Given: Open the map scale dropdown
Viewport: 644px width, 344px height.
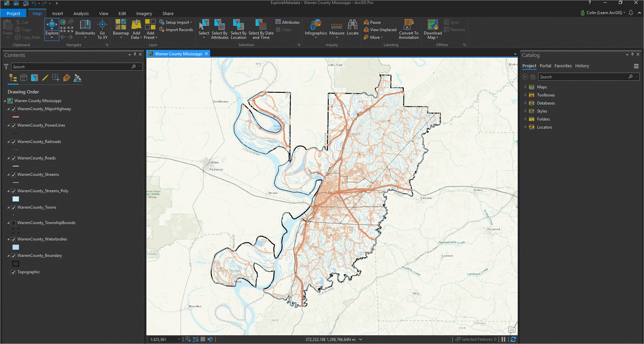Looking at the screenshot, I should pos(179,339).
